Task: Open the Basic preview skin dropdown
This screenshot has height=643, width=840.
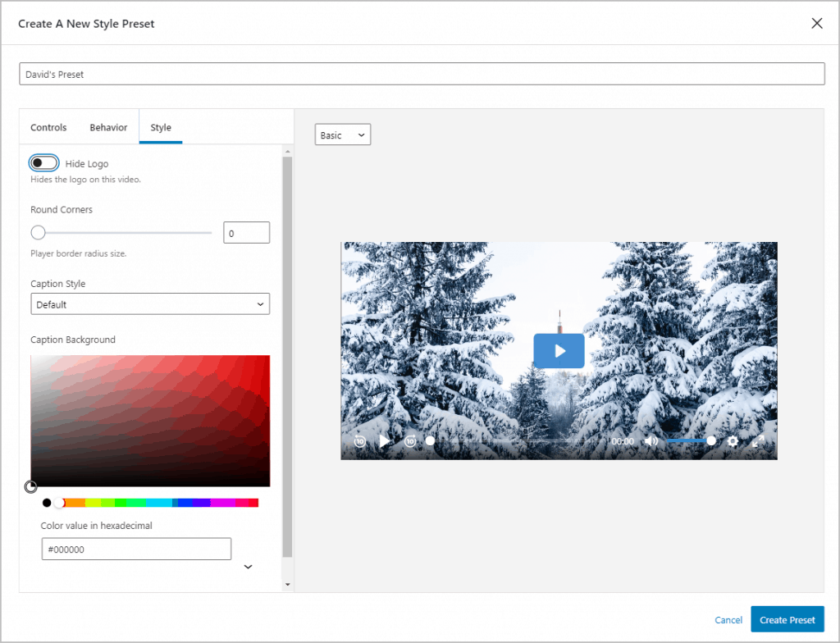Action: click(x=343, y=135)
